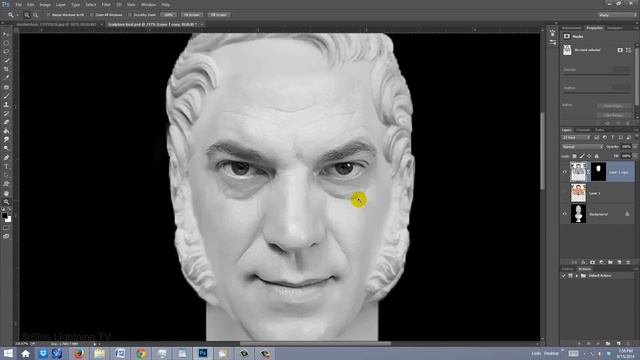Open the Layers panel options menu

[636, 130]
